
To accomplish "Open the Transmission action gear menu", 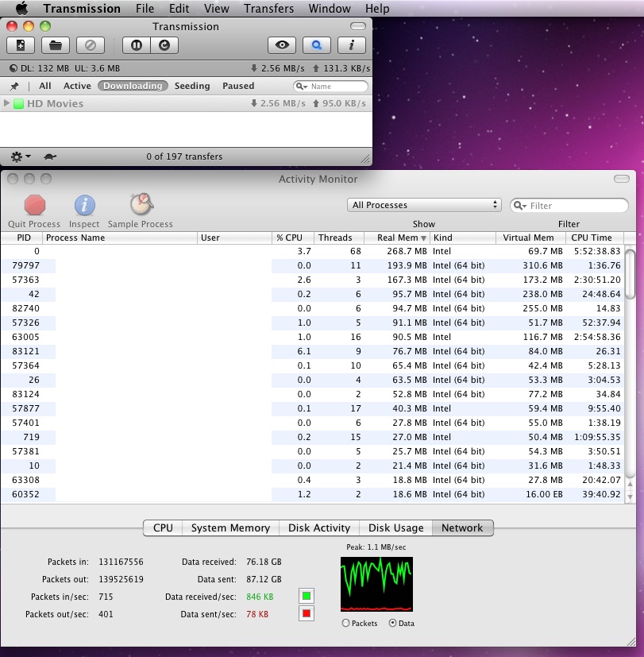I will [20, 157].
